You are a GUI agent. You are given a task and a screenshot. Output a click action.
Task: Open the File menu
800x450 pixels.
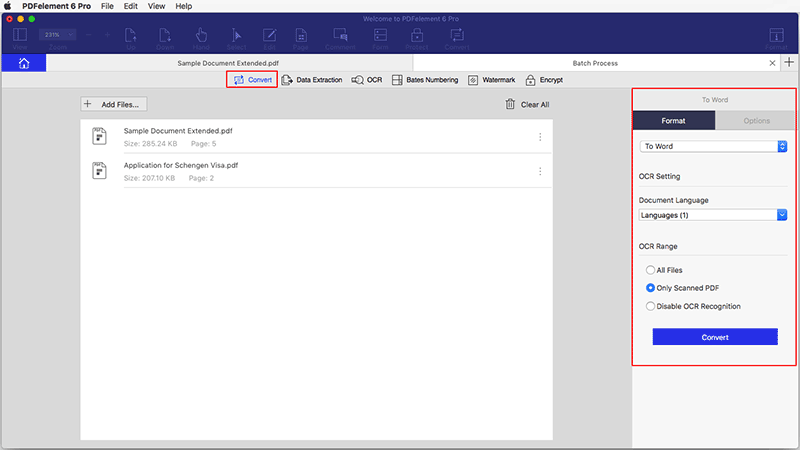point(107,6)
